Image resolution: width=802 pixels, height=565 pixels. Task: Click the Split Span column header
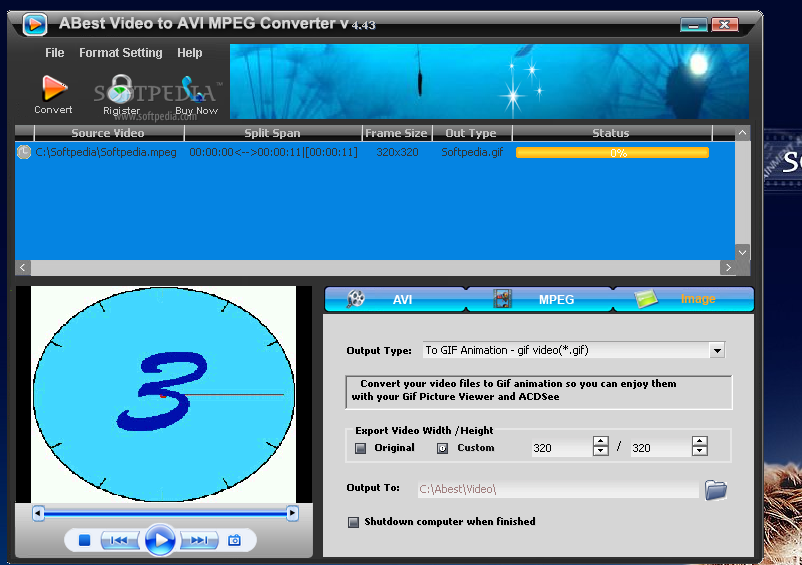[x=273, y=133]
